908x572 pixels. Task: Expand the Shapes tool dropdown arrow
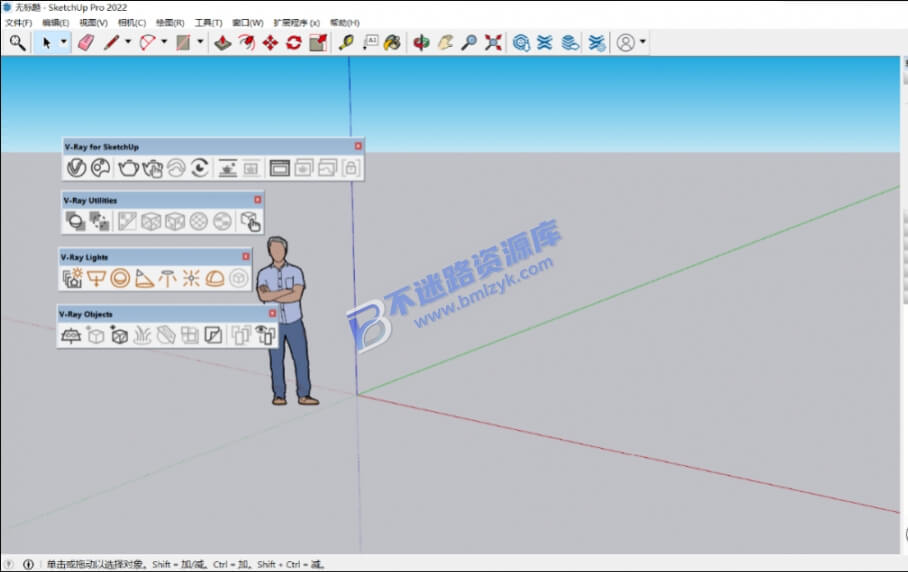[x=200, y=42]
